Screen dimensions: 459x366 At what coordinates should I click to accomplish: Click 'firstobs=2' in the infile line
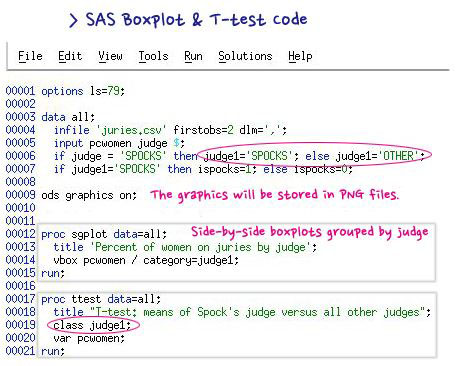[203, 130]
